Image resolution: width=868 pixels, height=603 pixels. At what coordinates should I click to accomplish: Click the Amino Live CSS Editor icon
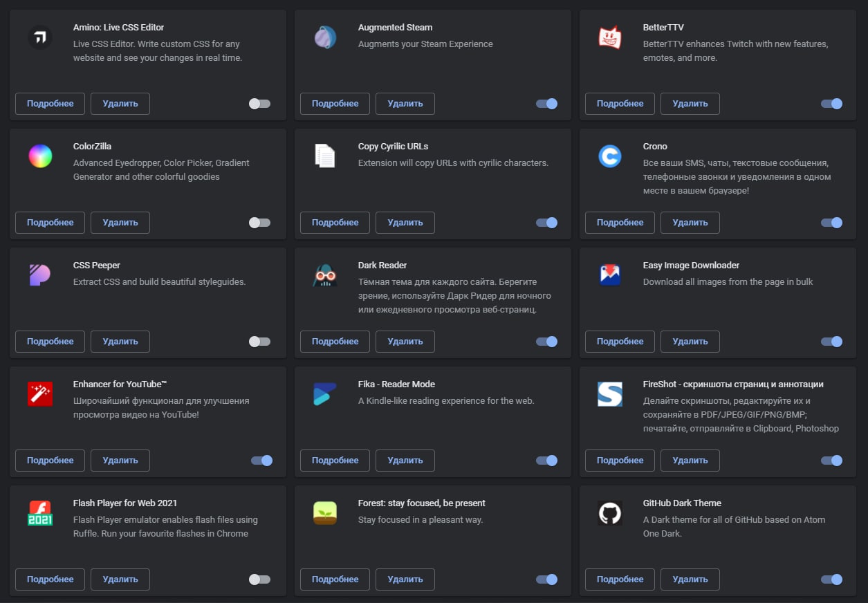coord(40,37)
